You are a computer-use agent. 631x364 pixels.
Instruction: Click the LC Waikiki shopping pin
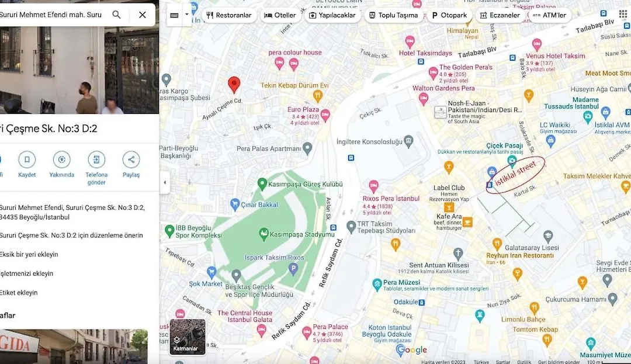click(550, 141)
